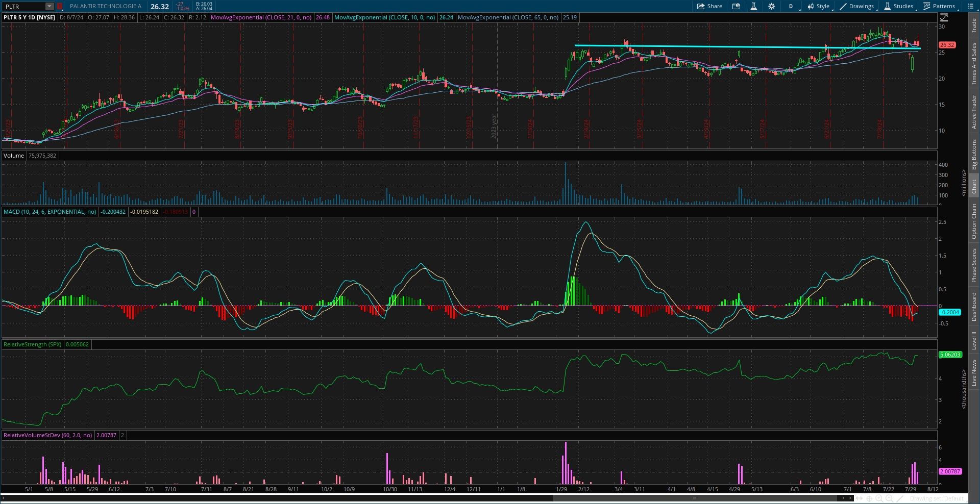Screen dimensions: 980x504
Task: Click the MovAvgExponential (CLOSE, 10, 0, no) study label
Action: pyautogui.click(x=384, y=17)
